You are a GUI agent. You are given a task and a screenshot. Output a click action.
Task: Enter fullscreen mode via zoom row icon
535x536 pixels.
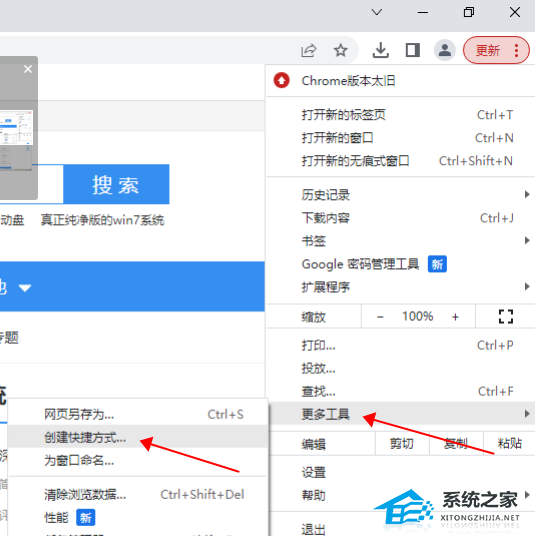(506, 316)
